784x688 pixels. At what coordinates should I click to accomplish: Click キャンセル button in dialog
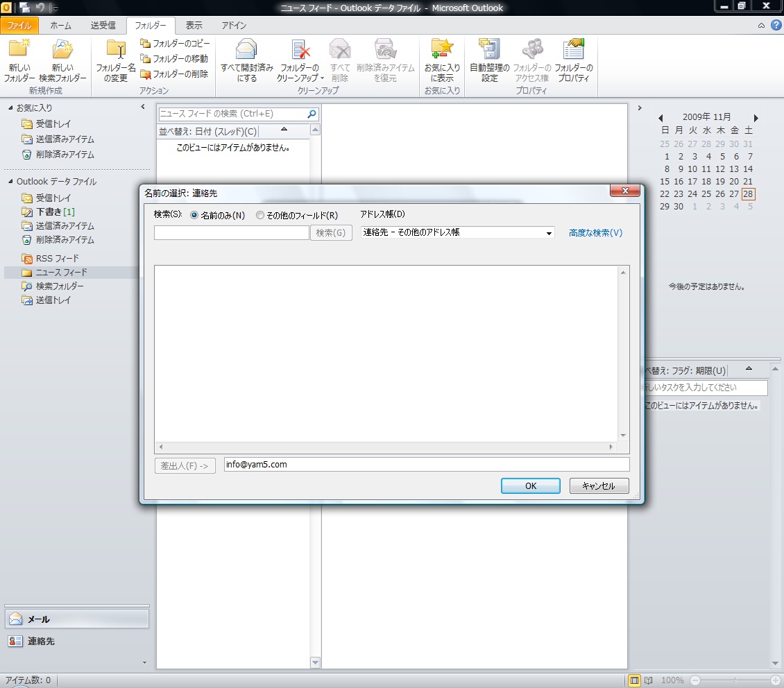pyautogui.click(x=599, y=486)
